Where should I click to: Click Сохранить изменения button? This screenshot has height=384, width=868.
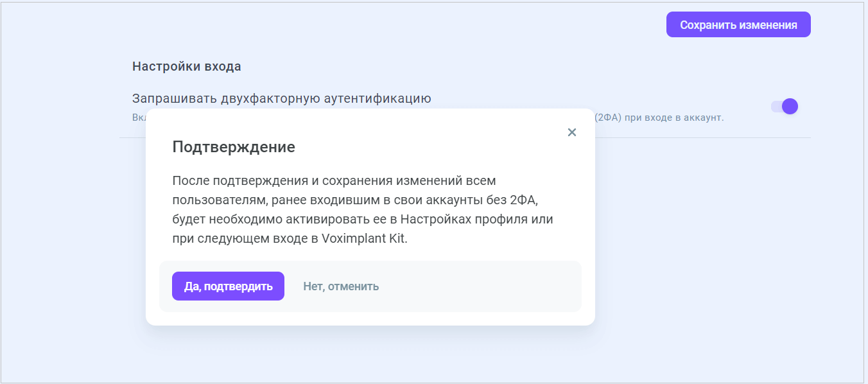(x=738, y=24)
